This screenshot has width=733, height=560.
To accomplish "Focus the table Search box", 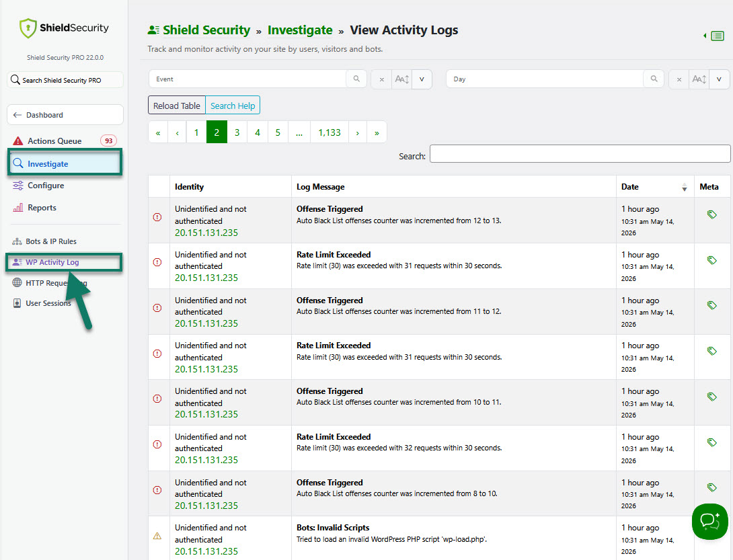I will click(580, 154).
